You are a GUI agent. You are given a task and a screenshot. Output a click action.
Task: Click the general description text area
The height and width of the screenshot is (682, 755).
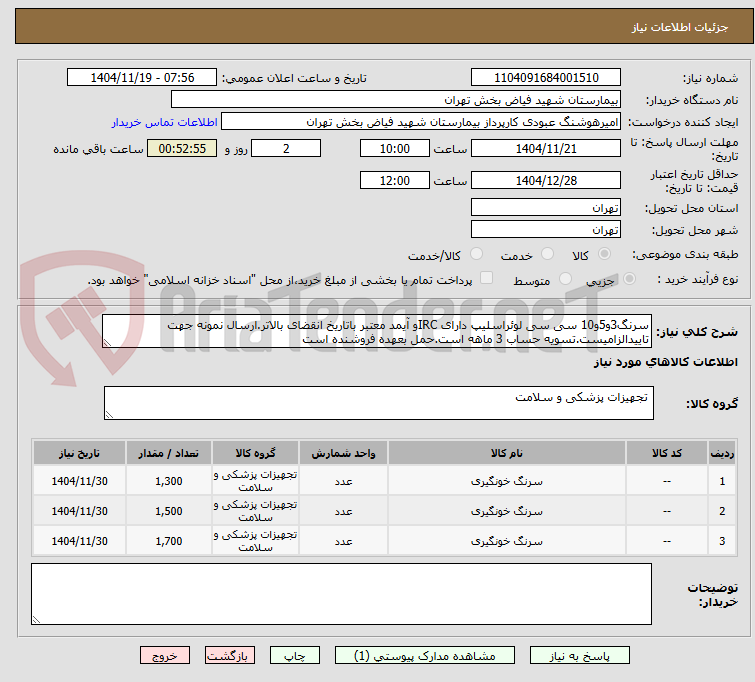point(377,331)
